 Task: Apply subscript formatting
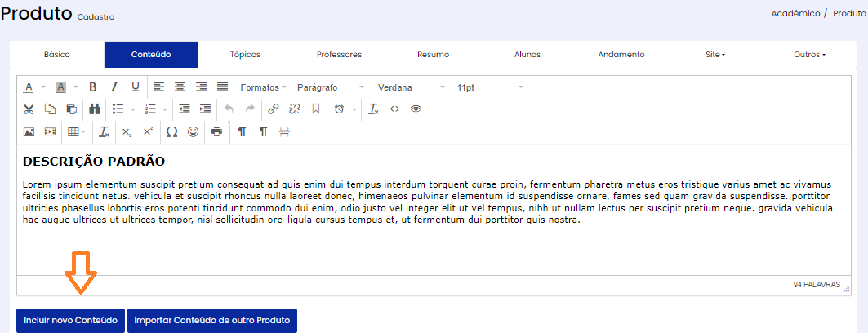(127, 131)
